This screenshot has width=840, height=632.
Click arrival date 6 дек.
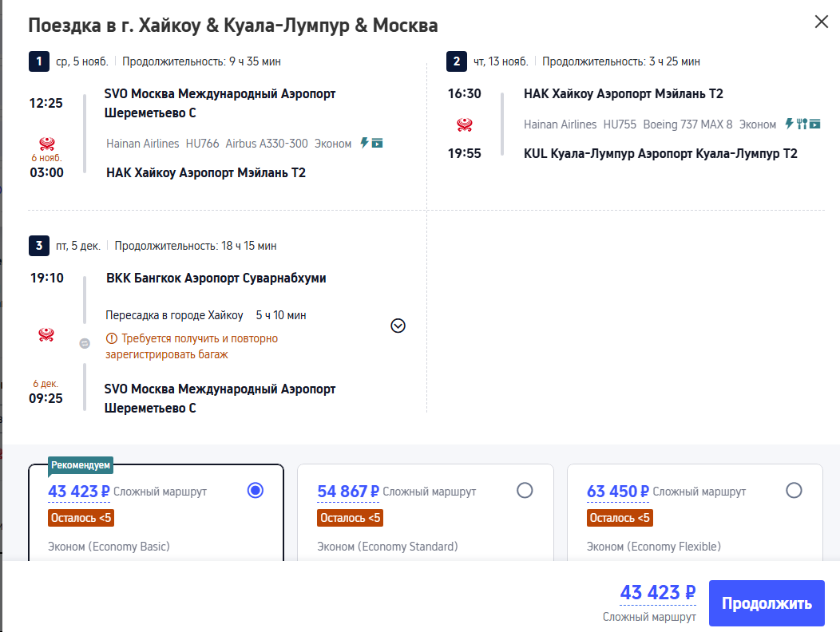[46, 384]
